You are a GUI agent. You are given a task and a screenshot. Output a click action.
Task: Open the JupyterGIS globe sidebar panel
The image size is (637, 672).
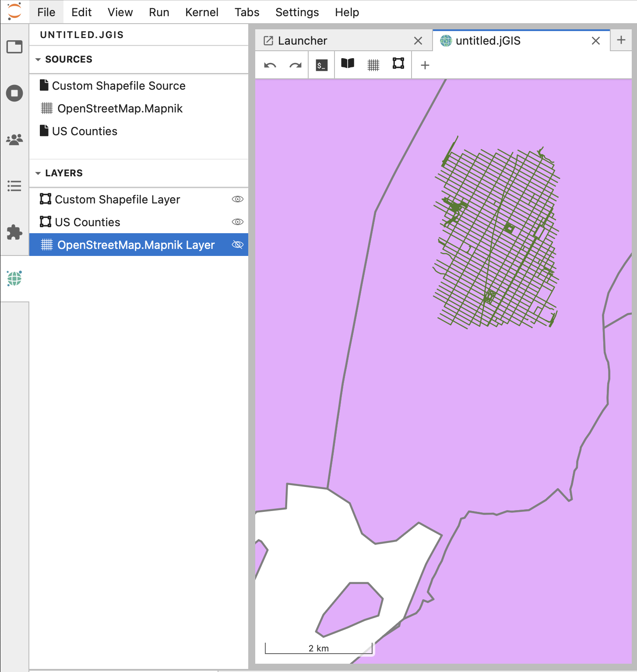[x=14, y=278]
